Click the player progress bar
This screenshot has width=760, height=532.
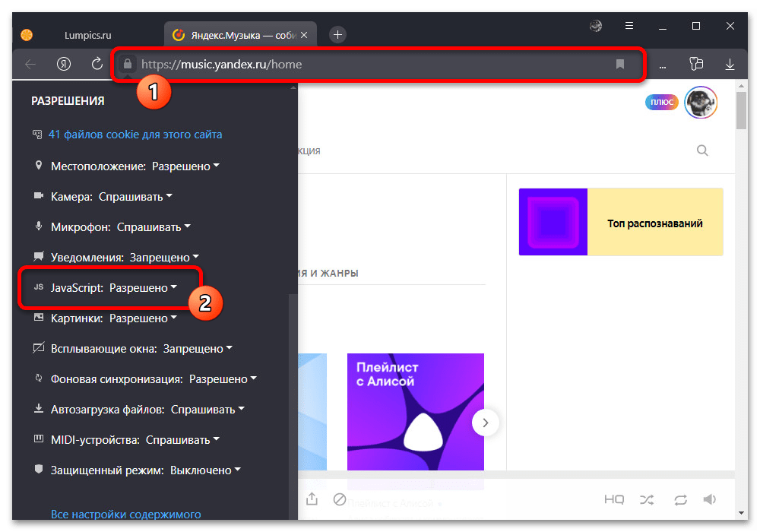pyautogui.click(x=516, y=475)
